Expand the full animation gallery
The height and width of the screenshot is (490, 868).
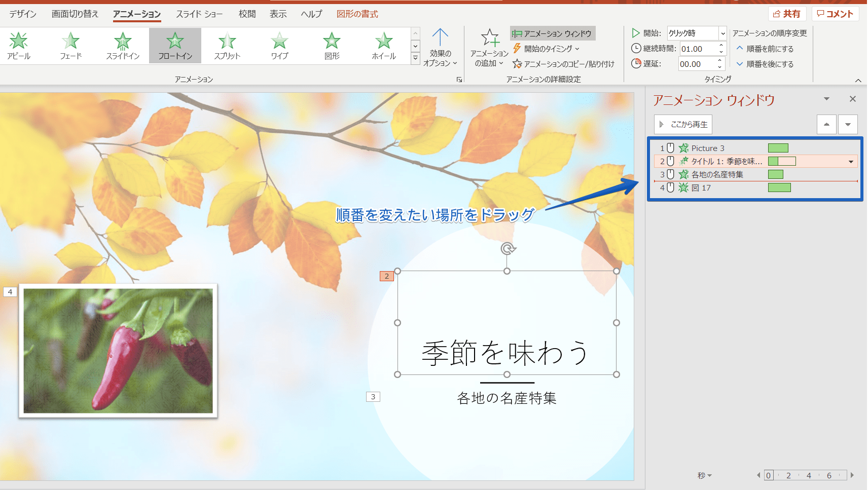[415, 58]
